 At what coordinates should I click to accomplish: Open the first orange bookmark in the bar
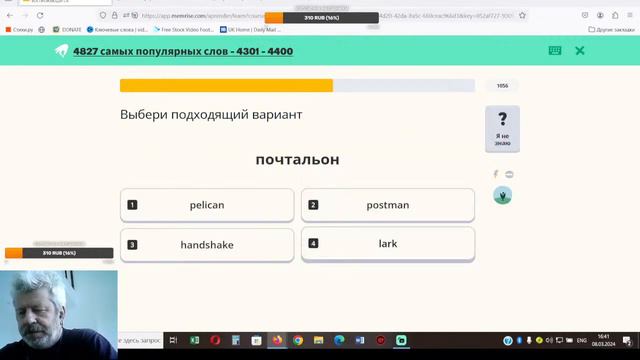(x=19, y=29)
